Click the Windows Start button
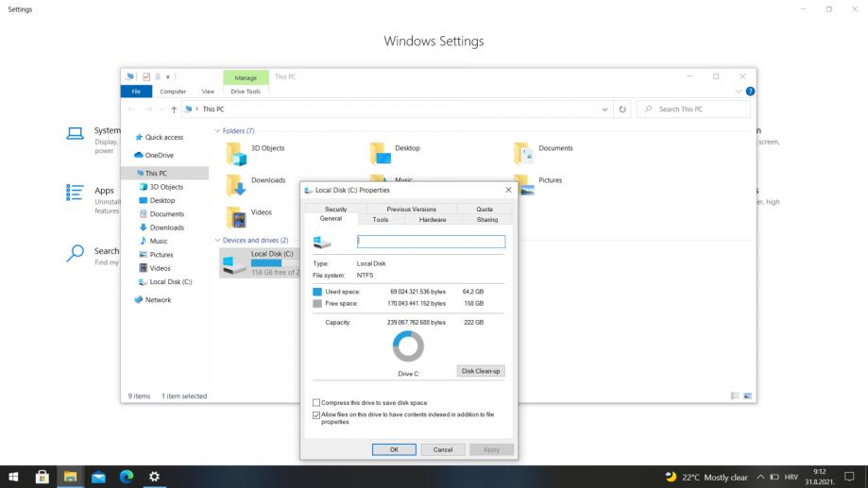Viewport: 868px width, 488px height. coord(14,477)
